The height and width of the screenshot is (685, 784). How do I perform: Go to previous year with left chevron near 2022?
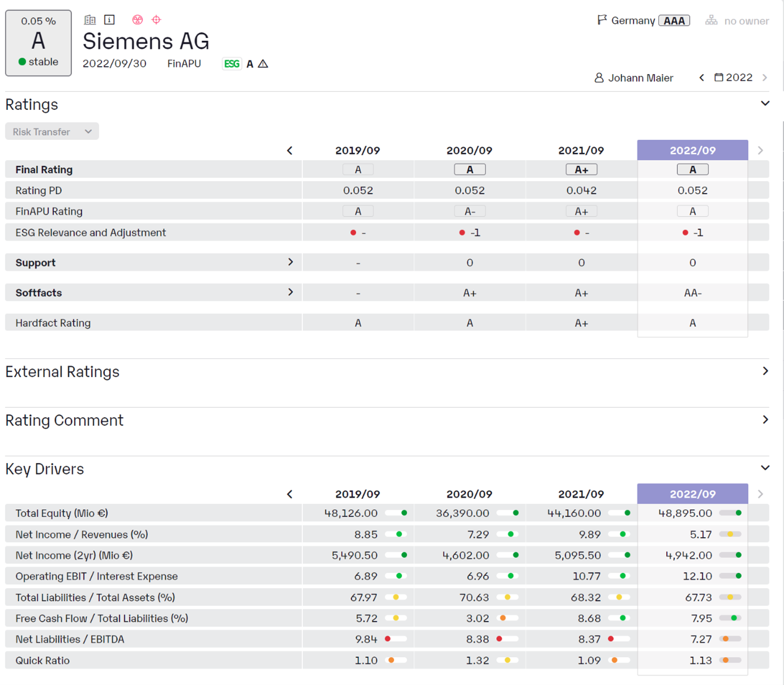[x=702, y=78]
